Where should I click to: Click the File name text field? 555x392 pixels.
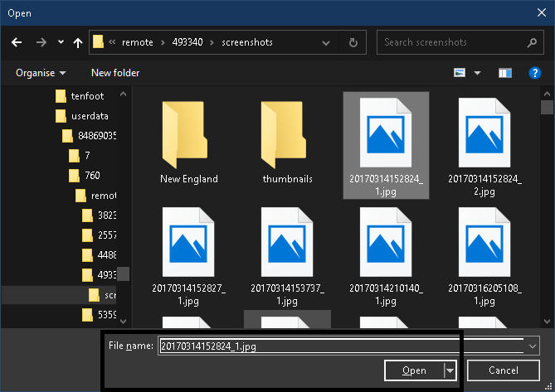(341, 346)
